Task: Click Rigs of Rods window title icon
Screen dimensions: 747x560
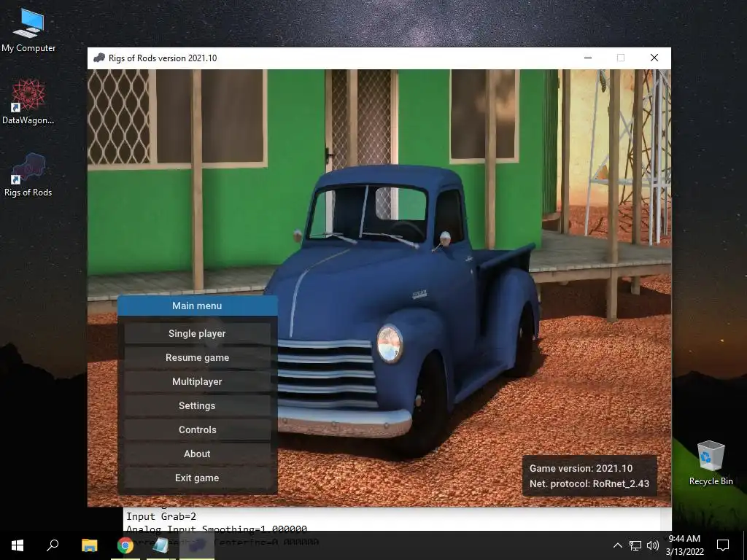Action: (99, 58)
